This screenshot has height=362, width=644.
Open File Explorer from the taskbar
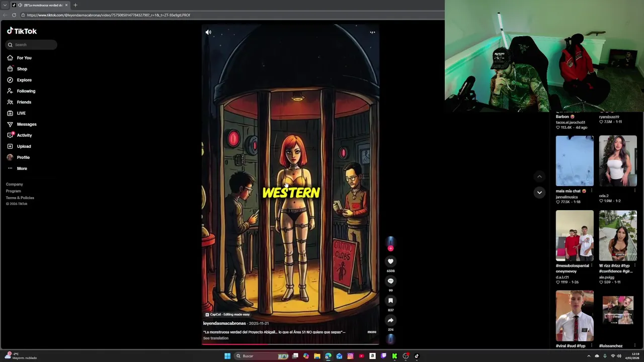click(x=317, y=356)
